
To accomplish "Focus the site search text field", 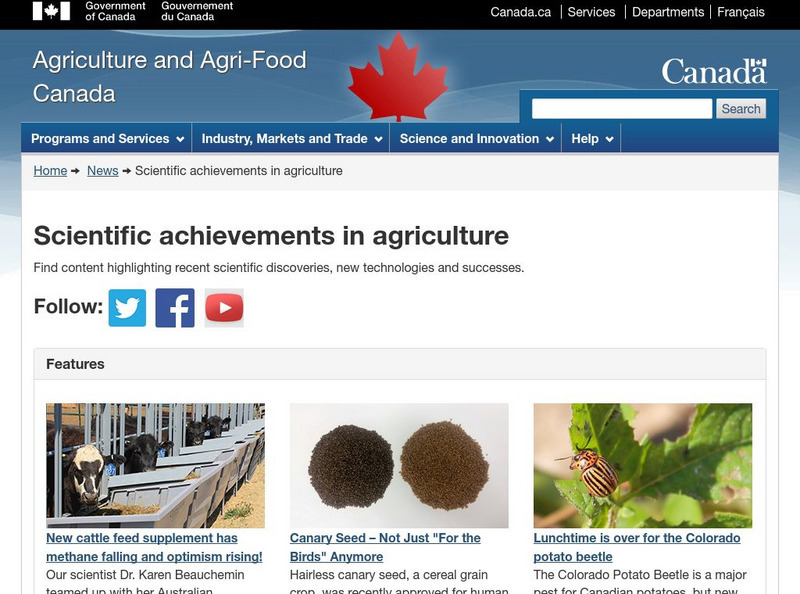I will coord(622,109).
